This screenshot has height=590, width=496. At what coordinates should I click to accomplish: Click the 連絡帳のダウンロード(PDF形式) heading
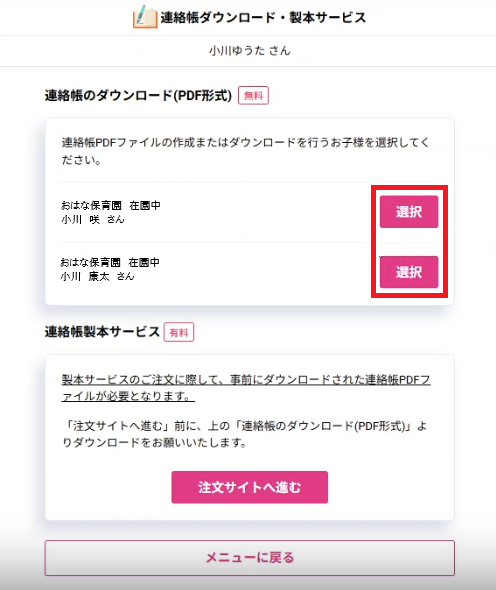[x=138, y=96]
